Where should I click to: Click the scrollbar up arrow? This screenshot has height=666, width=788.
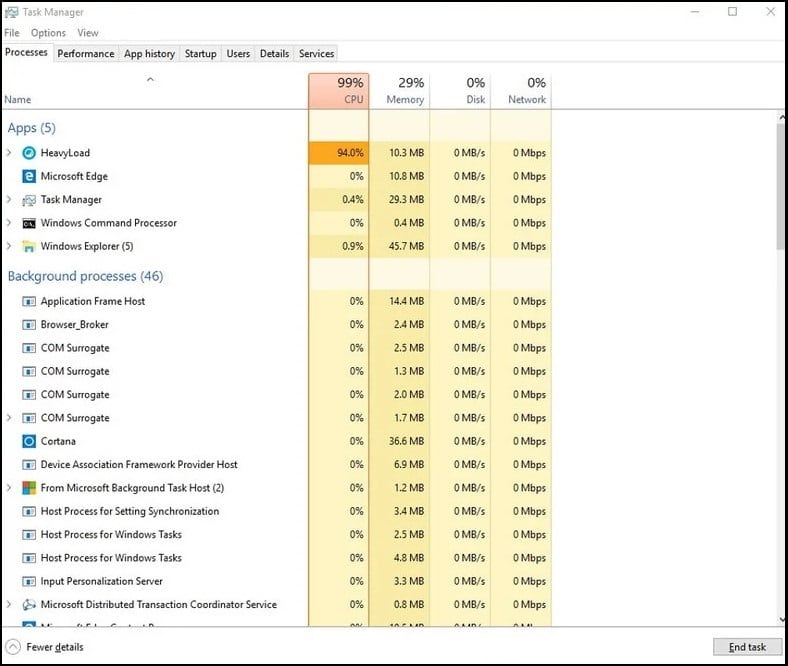click(781, 117)
